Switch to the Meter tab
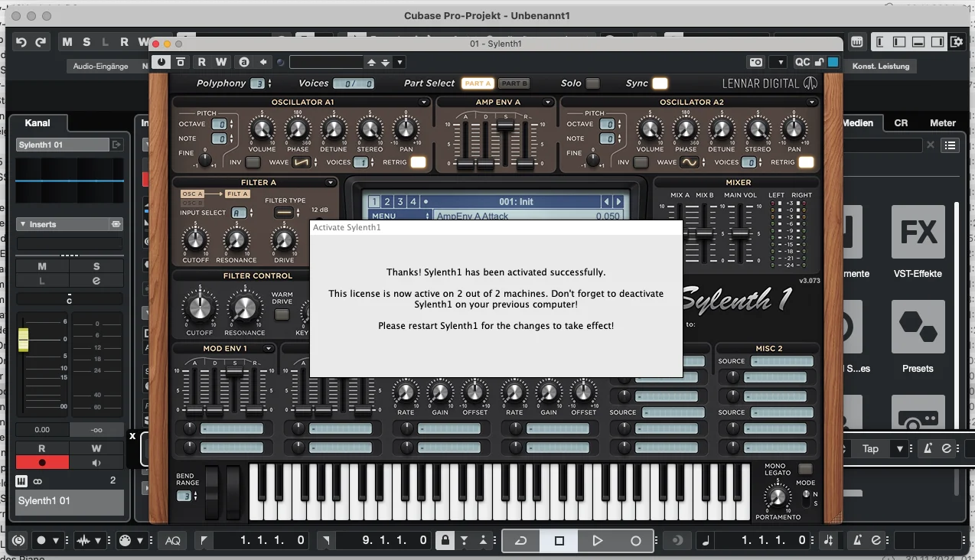This screenshot has width=975, height=560. point(943,123)
